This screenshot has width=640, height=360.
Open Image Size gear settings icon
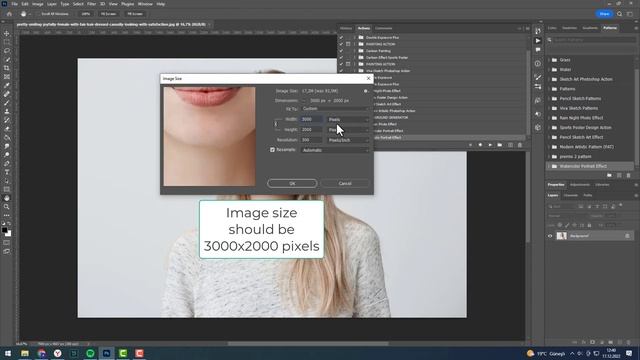tap(366, 91)
